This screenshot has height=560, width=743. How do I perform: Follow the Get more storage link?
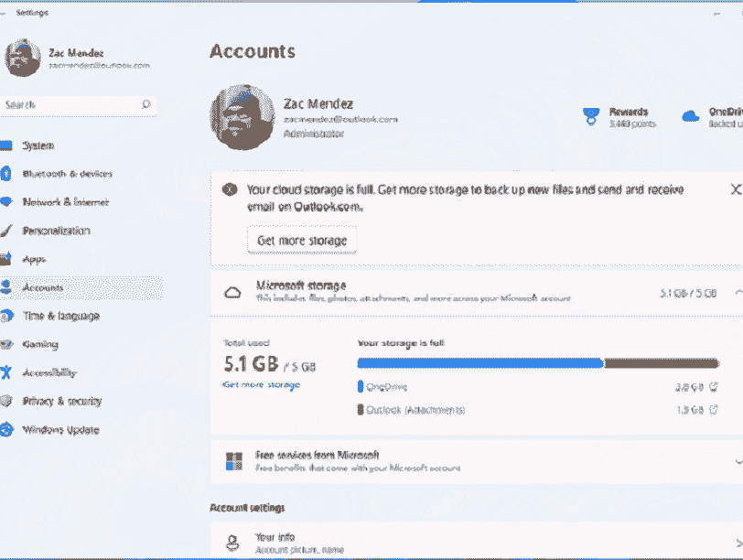261,384
